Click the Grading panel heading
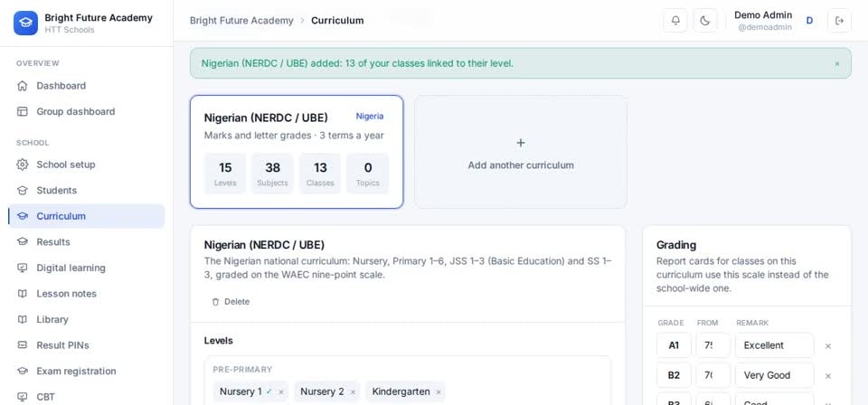The height and width of the screenshot is (405, 868). (676, 245)
